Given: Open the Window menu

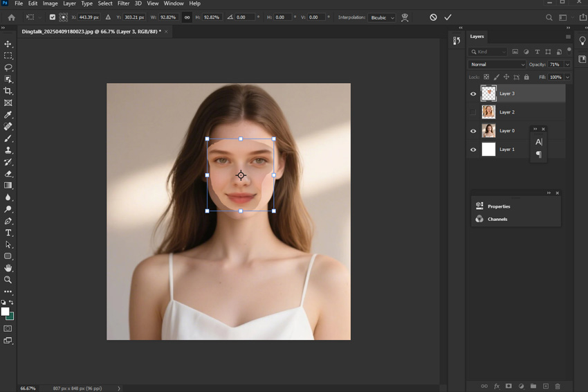Looking at the screenshot, I should click(x=174, y=3).
